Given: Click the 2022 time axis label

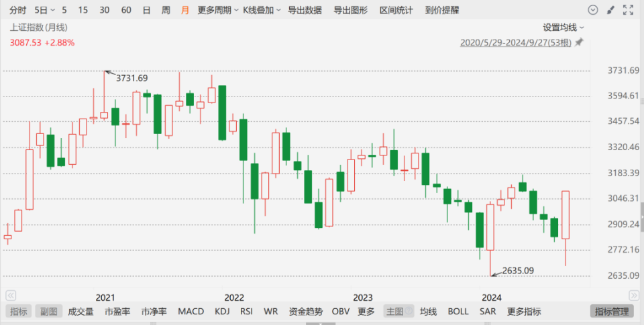Looking at the screenshot, I should point(234,298).
